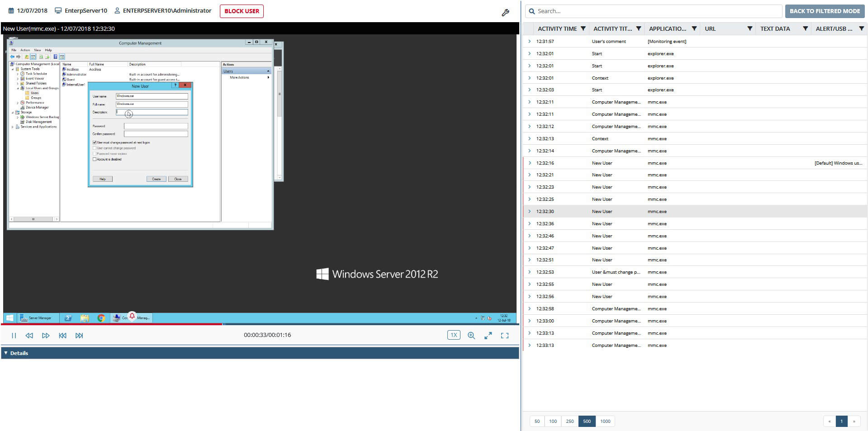Screen dimensions: 868x431
Task: Open the Activity Title column filter
Action: (x=639, y=28)
